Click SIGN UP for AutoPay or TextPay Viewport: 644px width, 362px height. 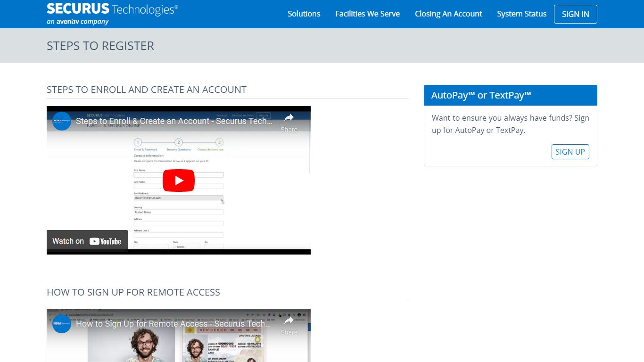(x=570, y=152)
